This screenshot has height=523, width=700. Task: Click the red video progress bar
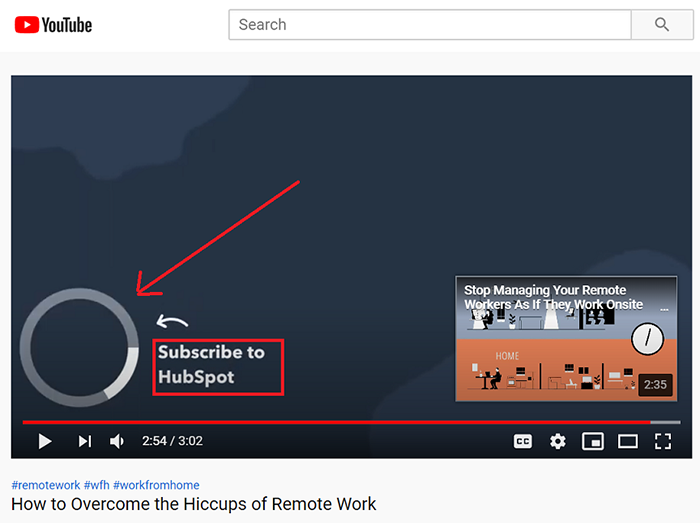pyautogui.click(x=330, y=422)
